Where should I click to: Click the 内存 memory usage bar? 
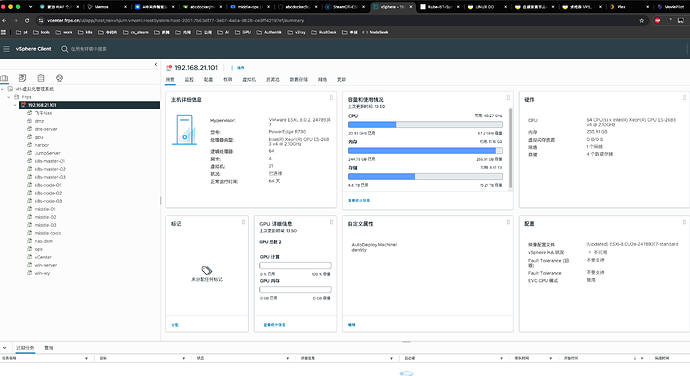[425, 151]
